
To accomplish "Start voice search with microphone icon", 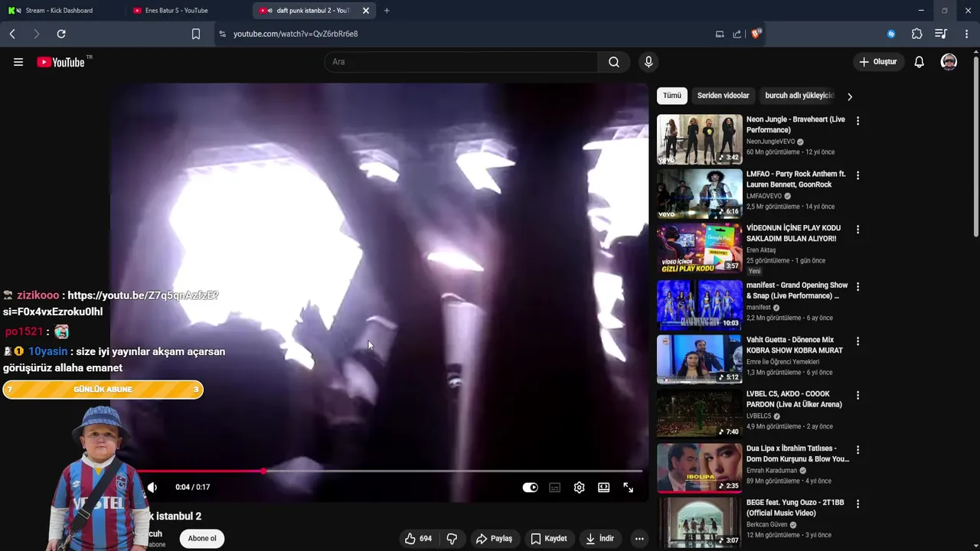I will click(x=648, y=62).
